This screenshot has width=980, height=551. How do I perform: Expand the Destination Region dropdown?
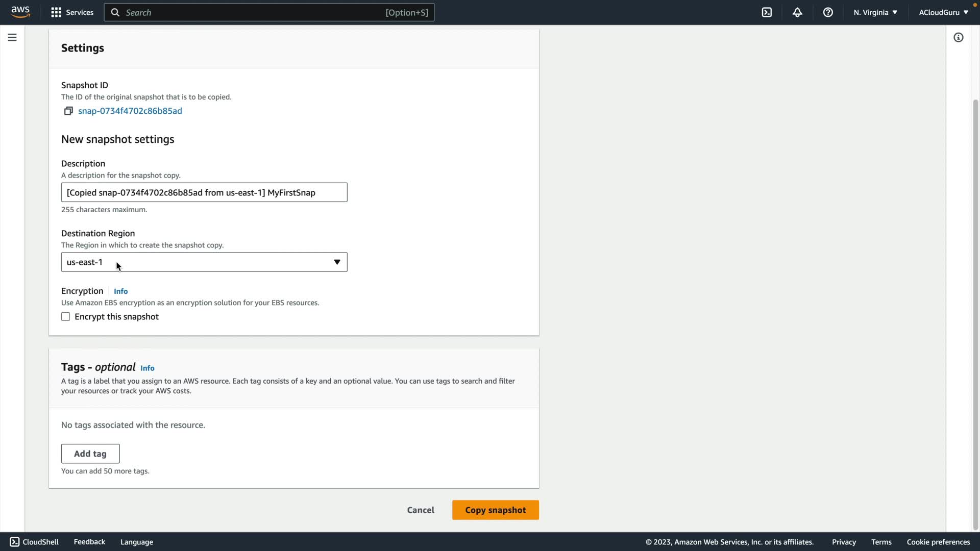click(204, 262)
